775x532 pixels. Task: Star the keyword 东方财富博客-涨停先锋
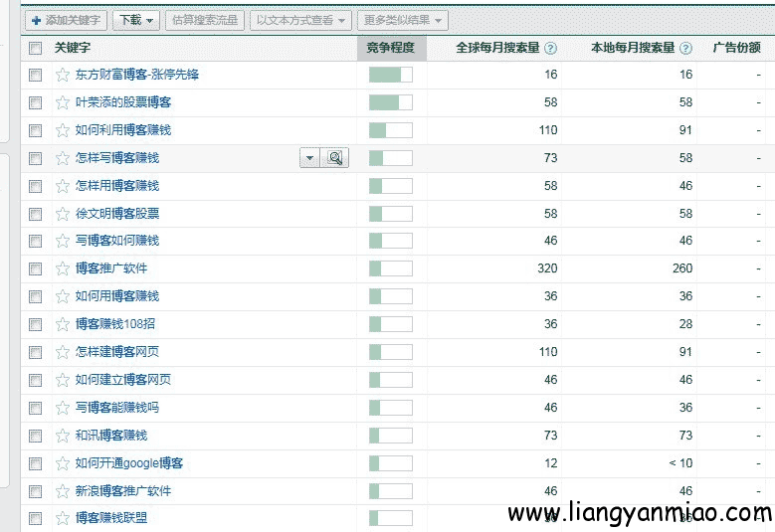coord(63,76)
